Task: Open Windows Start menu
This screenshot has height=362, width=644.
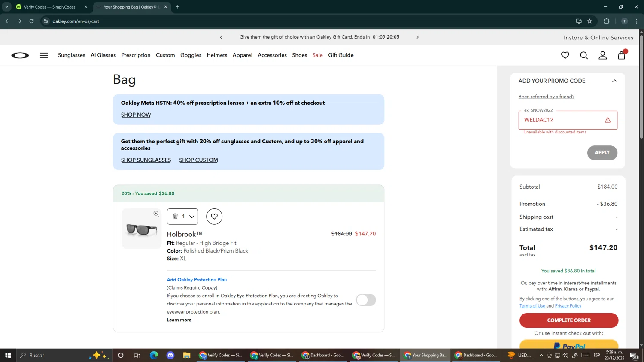Action: click(x=8, y=355)
